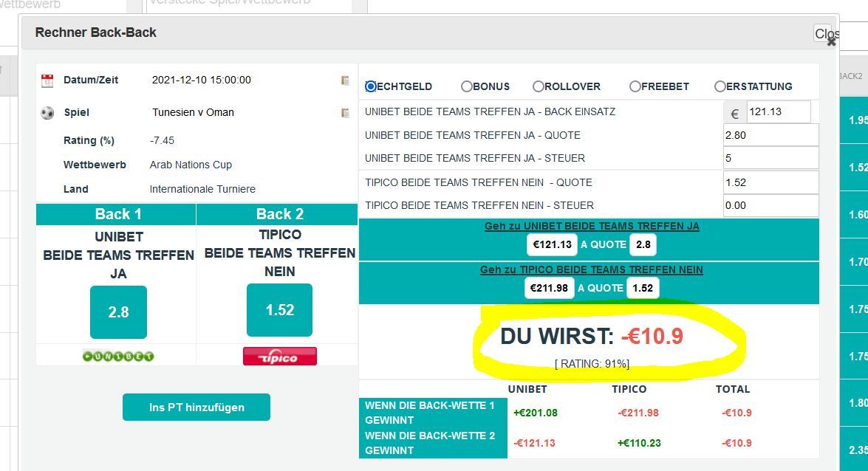The width and height of the screenshot is (868, 471).
Task: Click the competition name Arab Nations Cup
Action: point(191,165)
